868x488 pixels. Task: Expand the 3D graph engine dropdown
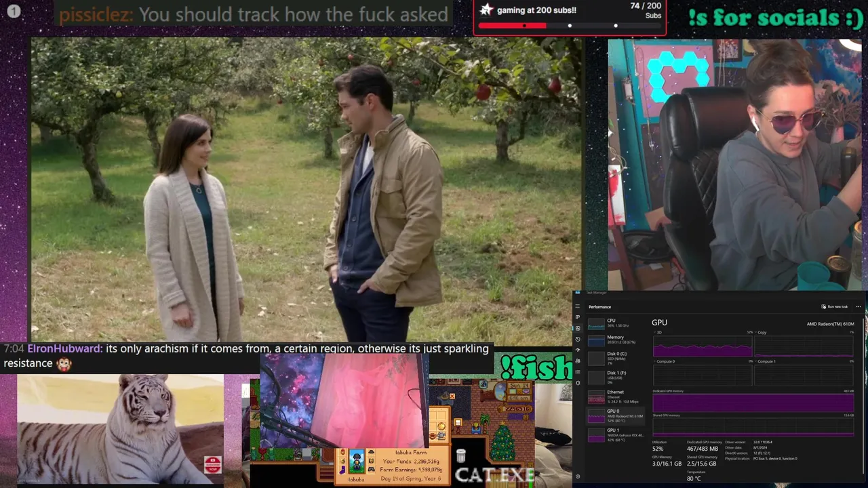pos(654,332)
